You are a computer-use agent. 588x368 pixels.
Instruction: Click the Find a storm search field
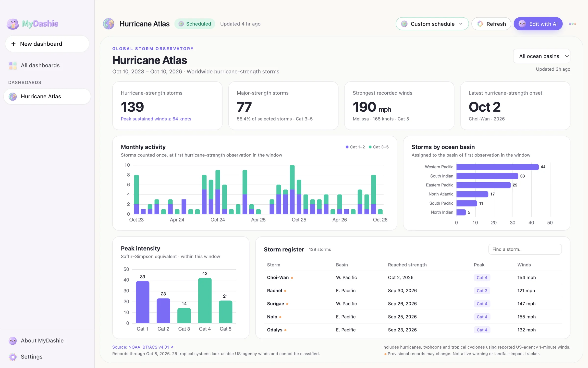click(525, 249)
